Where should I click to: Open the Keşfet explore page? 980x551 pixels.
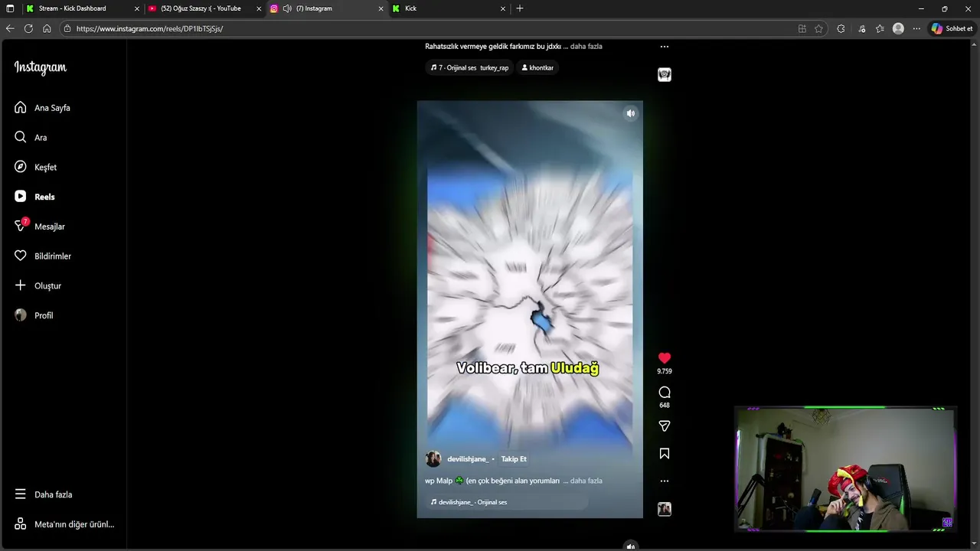(x=36, y=167)
